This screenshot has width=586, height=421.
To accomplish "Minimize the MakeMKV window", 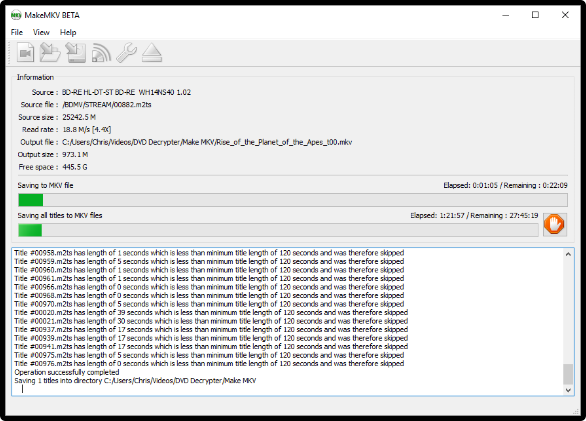I will [506, 15].
